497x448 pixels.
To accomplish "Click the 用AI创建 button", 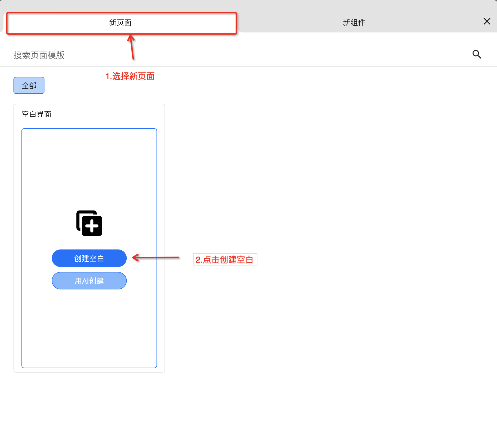I will pyautogui.click(x=89, y=281).
